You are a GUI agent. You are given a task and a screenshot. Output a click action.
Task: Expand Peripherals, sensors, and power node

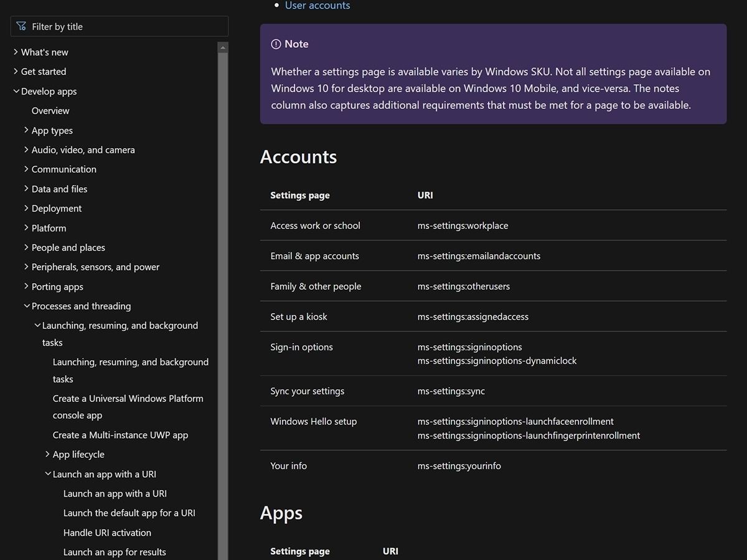[x=26, y=267]
